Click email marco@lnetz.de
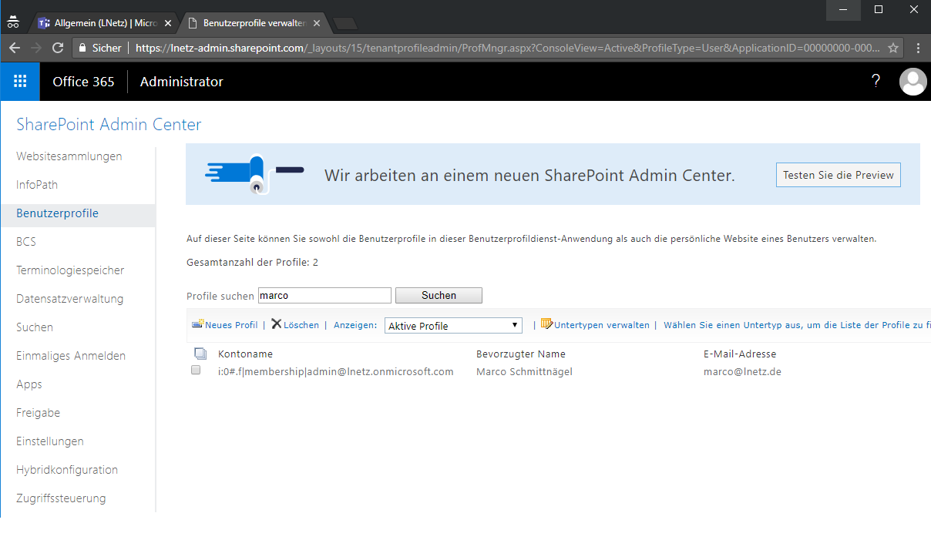Viewport: 931px width, 560px height. (x=743, y=371)
